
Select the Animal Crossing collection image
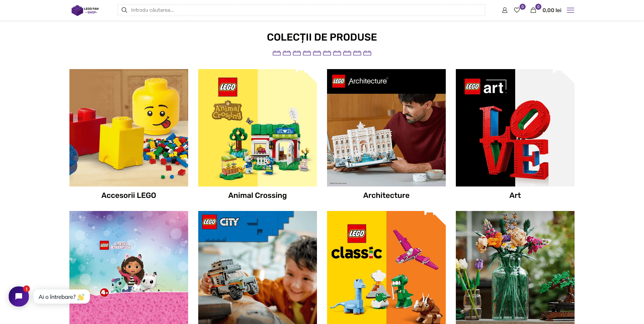258,128
